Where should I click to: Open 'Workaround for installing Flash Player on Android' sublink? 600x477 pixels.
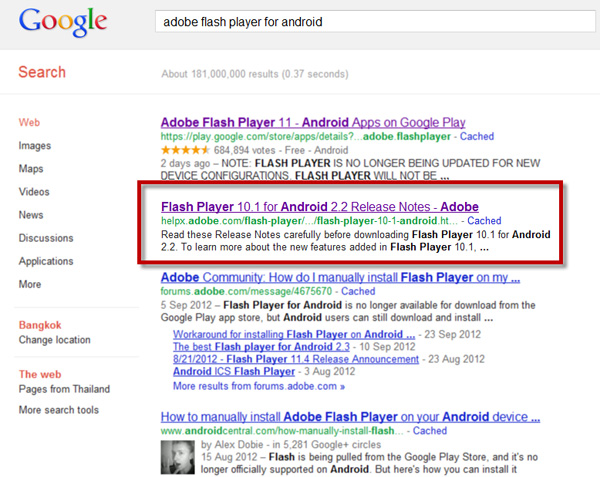pyautogui.click(x=294, y=334)
